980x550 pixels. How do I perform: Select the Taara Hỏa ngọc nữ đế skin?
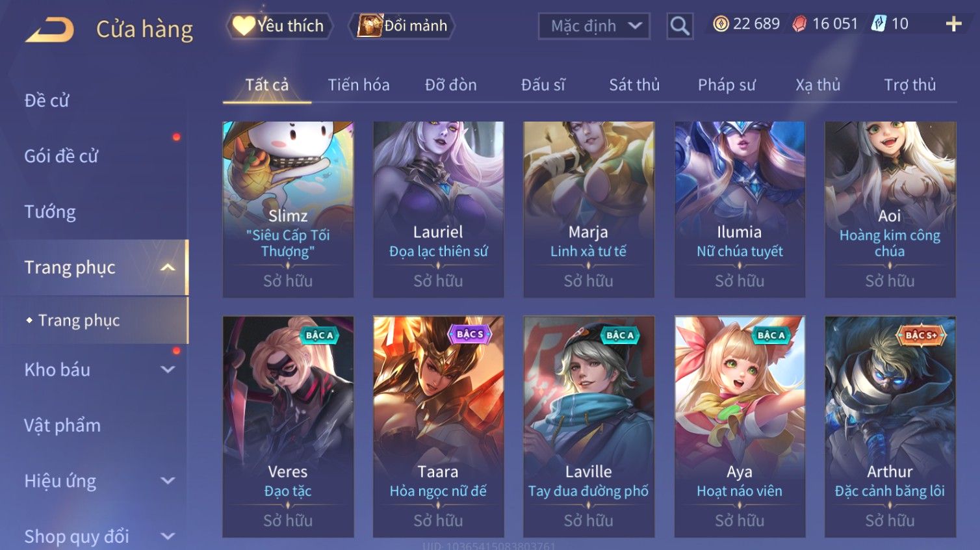(438, 426)
